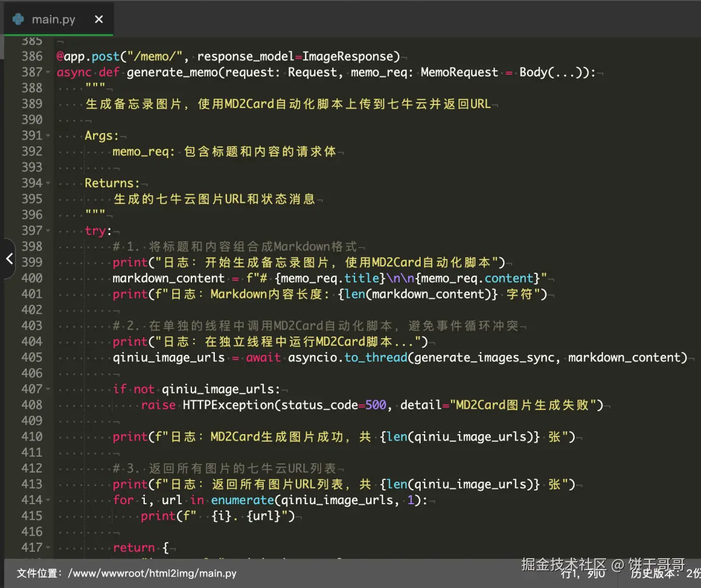The width and height of the screenshot is (701, 588).
Task: Click the comment # 2. 在单独的线程中调用MD2Card自动化脚本
Action: point(315,326)
